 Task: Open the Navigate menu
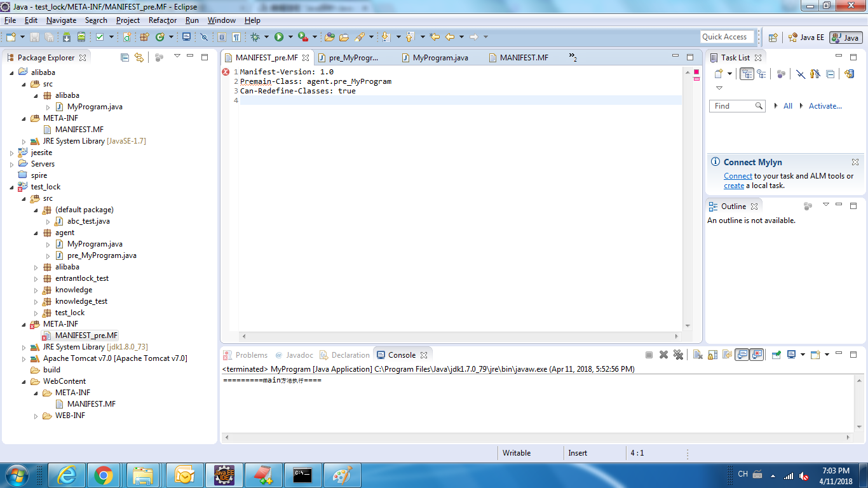click(x=61, y=20)
